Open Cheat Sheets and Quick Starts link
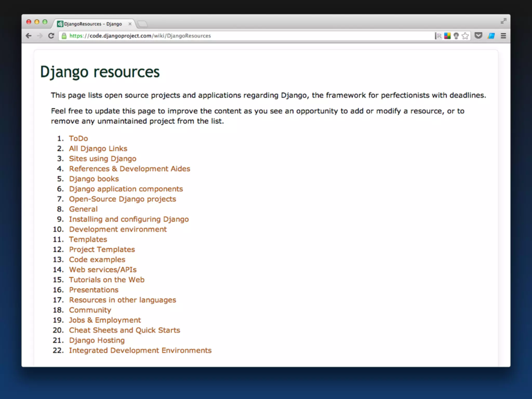The width and height of the screenshot is (532, 399). 124,330
